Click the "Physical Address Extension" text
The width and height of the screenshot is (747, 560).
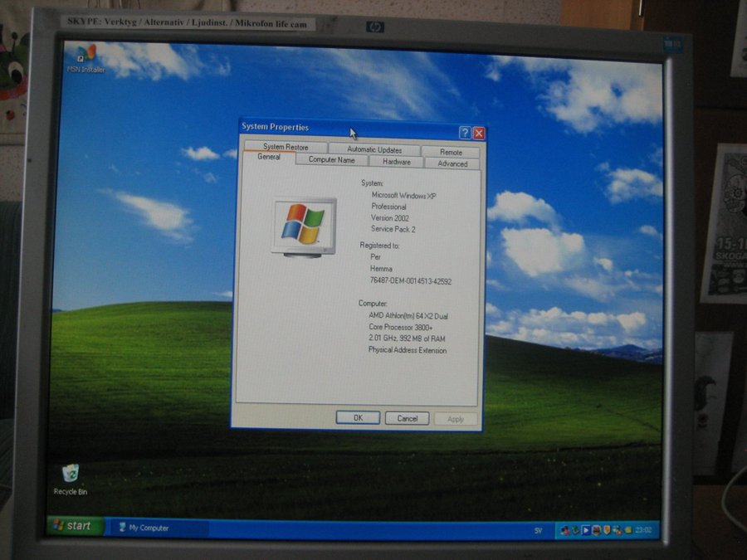pyautogui.click(x=408, y=350)
